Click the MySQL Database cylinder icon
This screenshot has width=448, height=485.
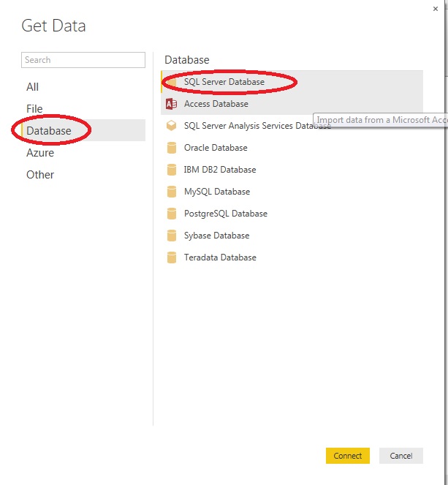(172, 192)
